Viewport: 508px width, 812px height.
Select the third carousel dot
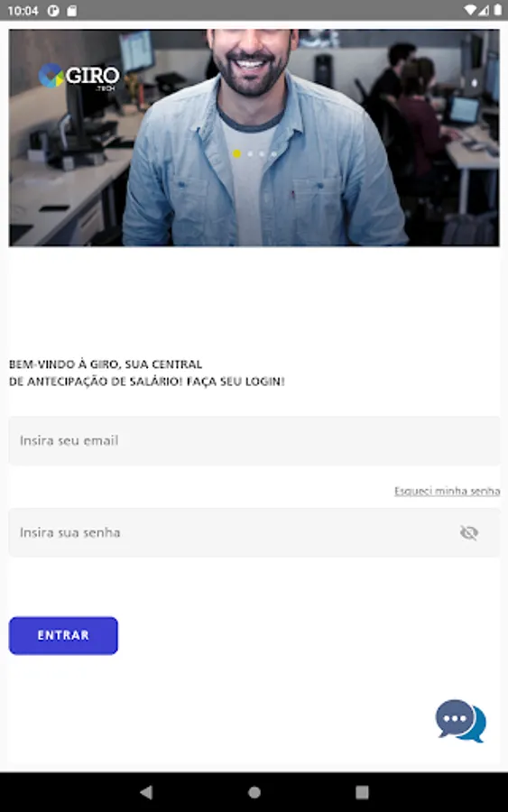262,153
